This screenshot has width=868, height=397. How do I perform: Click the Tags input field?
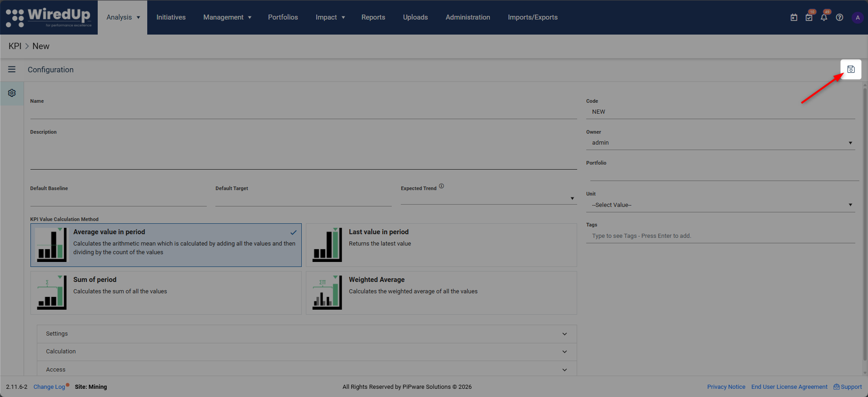(721, 236)
